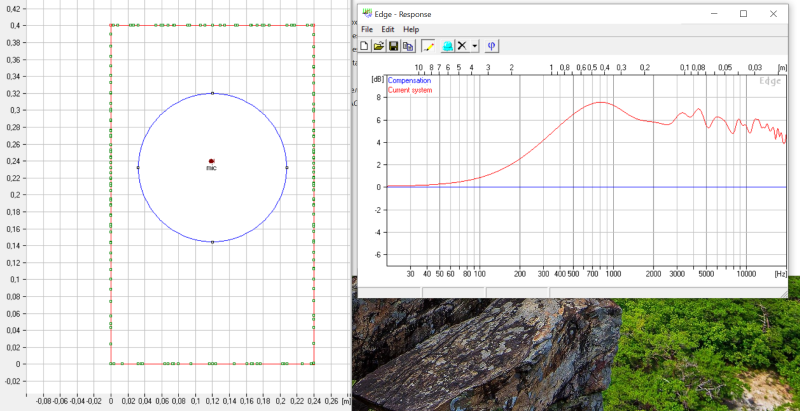Open the File menu
Image resolution: width=800 pixels, height=411 pixels.
pyautogui.click(x=367, y=30)
